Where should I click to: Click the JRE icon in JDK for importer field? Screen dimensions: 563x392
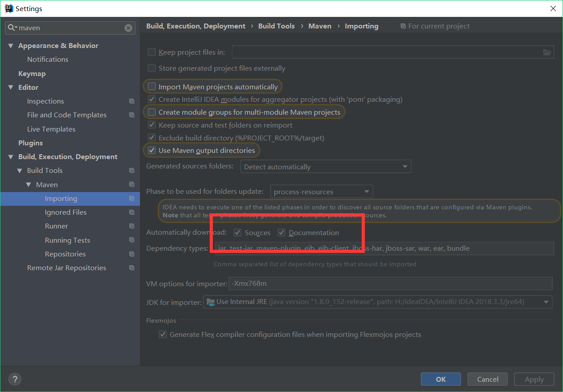(x=210, y=302)
